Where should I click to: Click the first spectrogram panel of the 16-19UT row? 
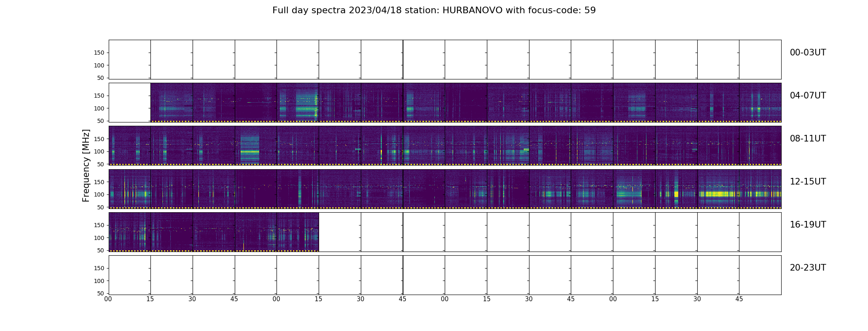coord(130,232)
